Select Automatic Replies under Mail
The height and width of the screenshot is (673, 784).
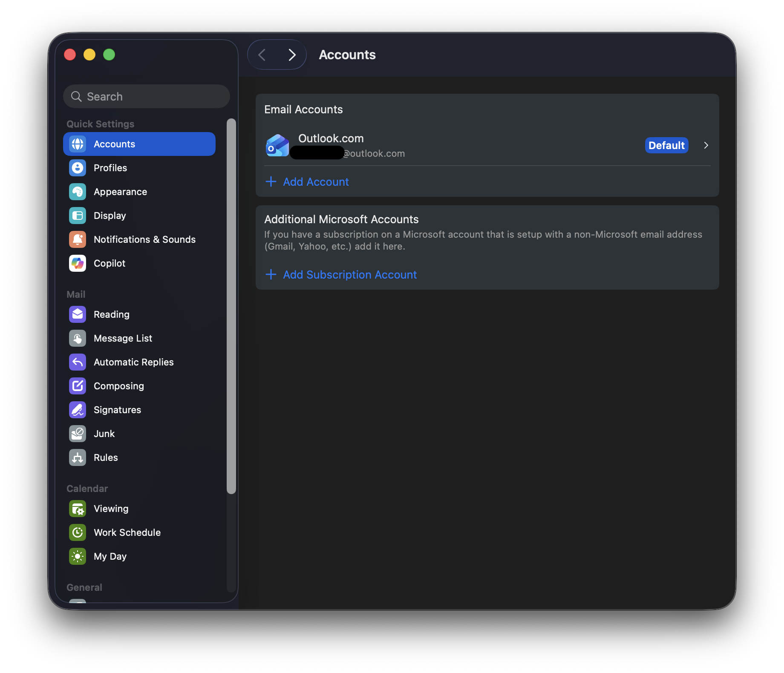pyautogui.click(x=139, y=362)
